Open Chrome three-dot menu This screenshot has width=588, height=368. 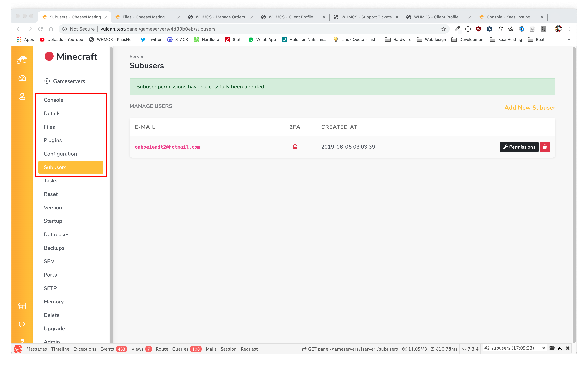click(569, 29)
